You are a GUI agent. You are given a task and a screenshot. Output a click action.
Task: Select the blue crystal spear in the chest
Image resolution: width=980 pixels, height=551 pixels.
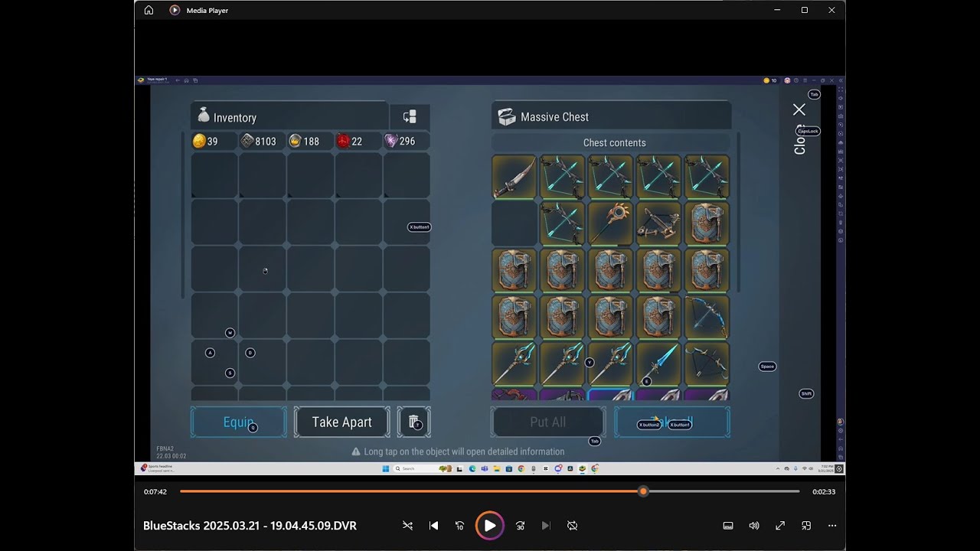click(x=658, y=364)
